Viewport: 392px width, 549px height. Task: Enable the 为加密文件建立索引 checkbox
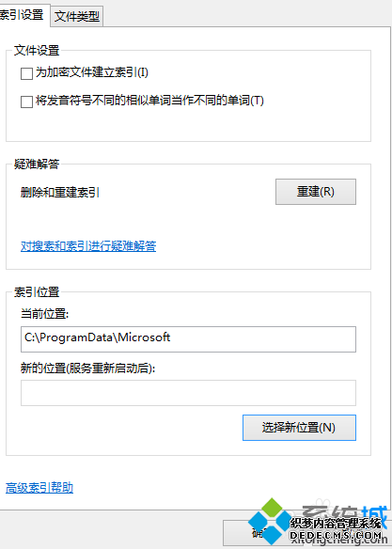pyautogui.click(x=26, y=74)
